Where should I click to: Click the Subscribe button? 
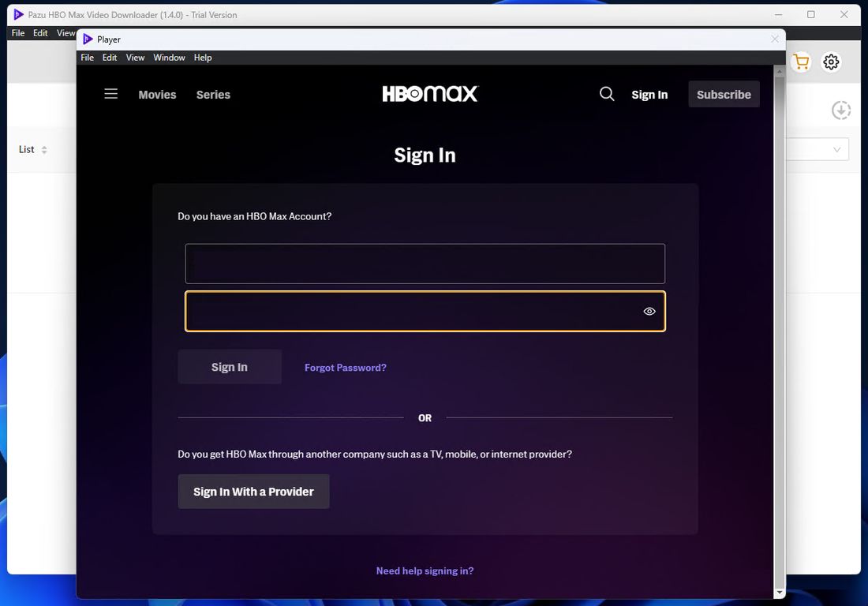(x=724, y=95)
